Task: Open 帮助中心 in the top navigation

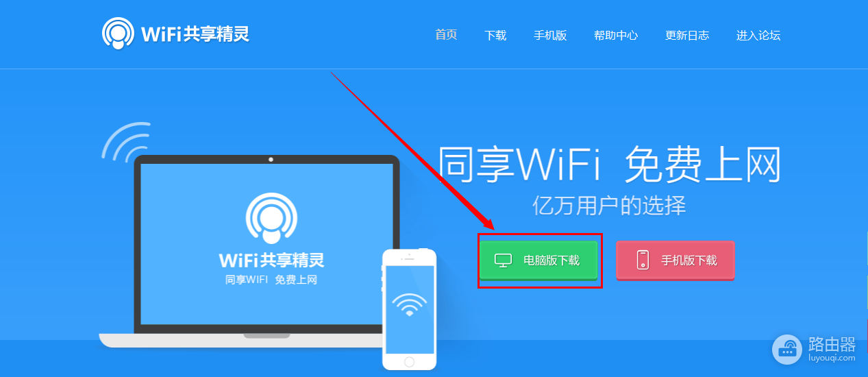Action: [x=616, y=35]
